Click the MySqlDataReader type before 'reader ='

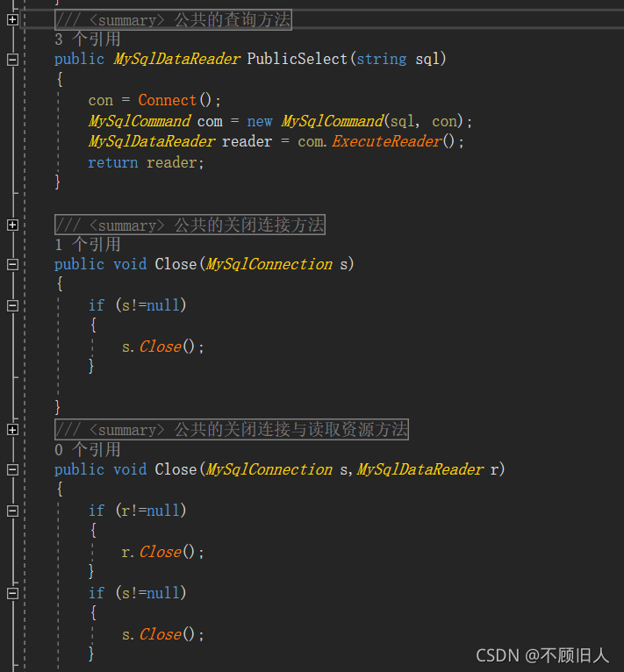coord(152,141)
